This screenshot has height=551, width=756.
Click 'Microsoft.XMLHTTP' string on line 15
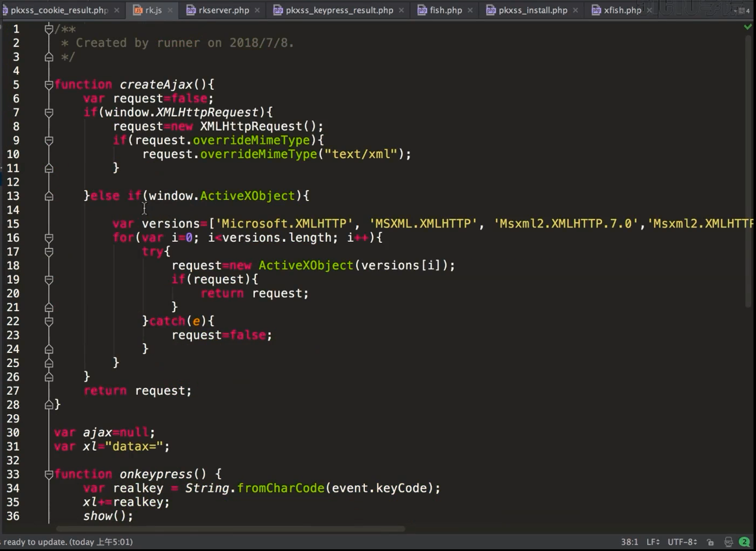pyautogui.click(x=285, y=224)
